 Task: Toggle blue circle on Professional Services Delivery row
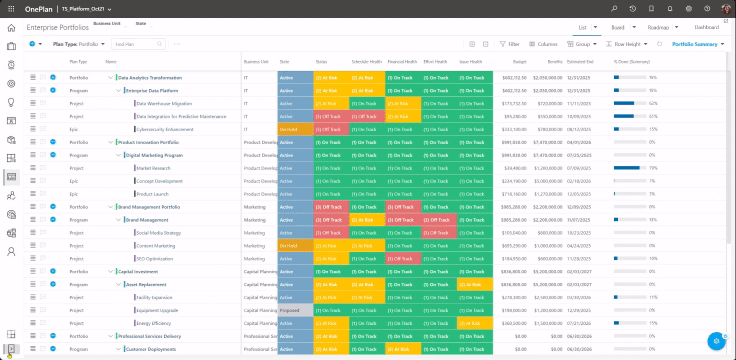[x=53, y=336]
